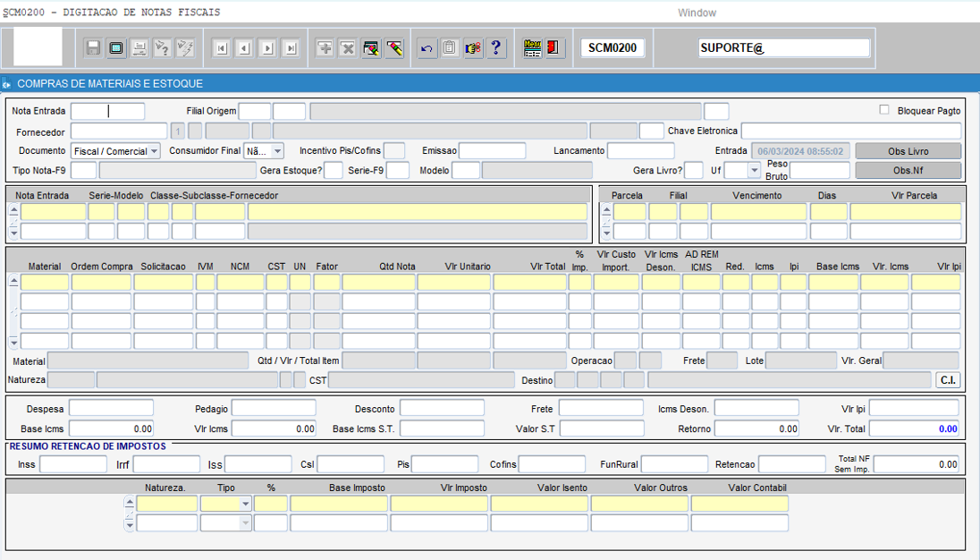
Task: Click the Tipo Nota-F9 input field
Action: point(84,170)
